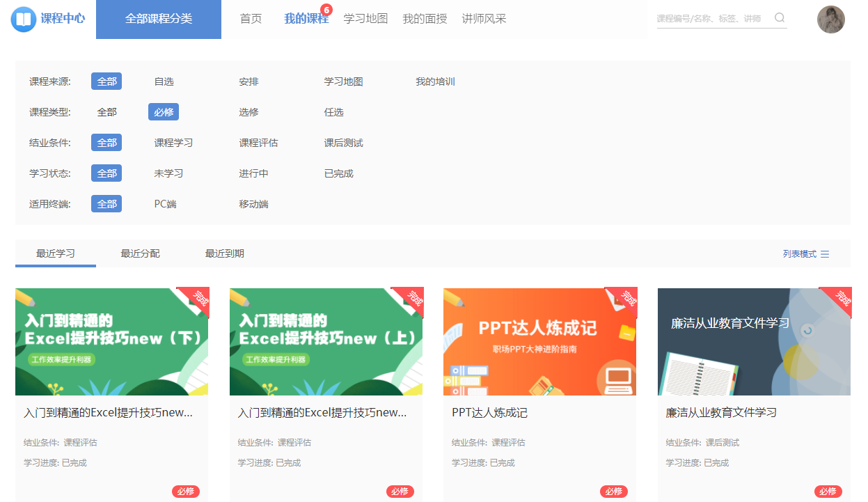The image size is (868, 502).
Task: Click the red 6 notification badge
Action: [x=326, y=10]
